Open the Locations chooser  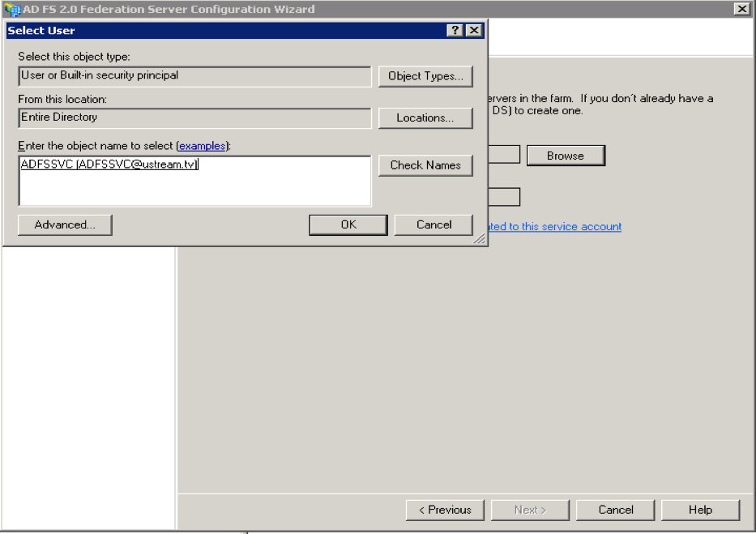[x=425, y=118]
